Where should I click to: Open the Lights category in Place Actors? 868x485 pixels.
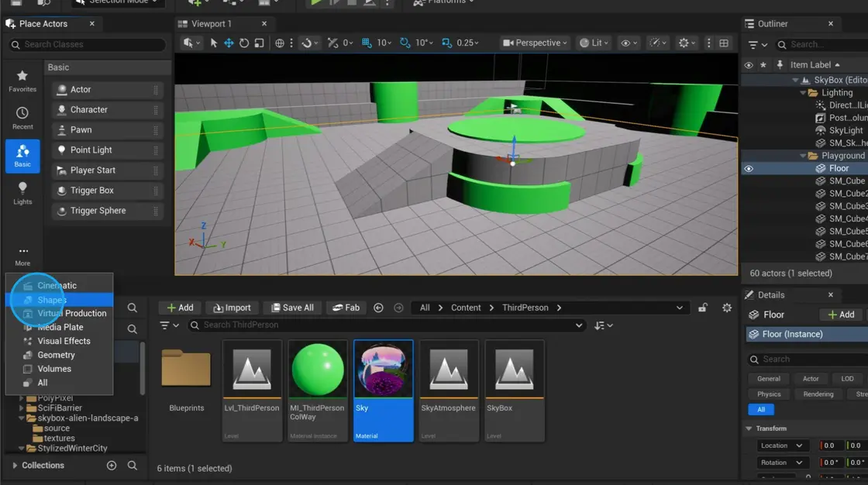[22, 194]
